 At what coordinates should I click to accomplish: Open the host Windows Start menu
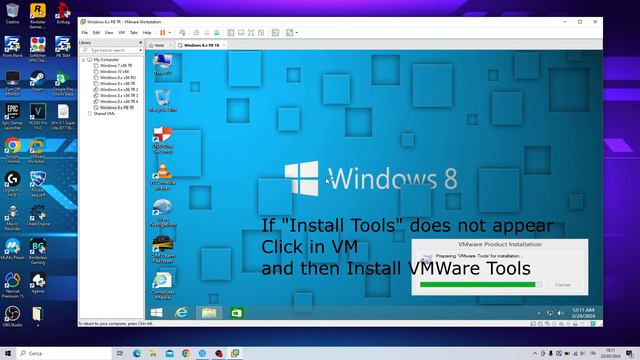pos(8,353)
